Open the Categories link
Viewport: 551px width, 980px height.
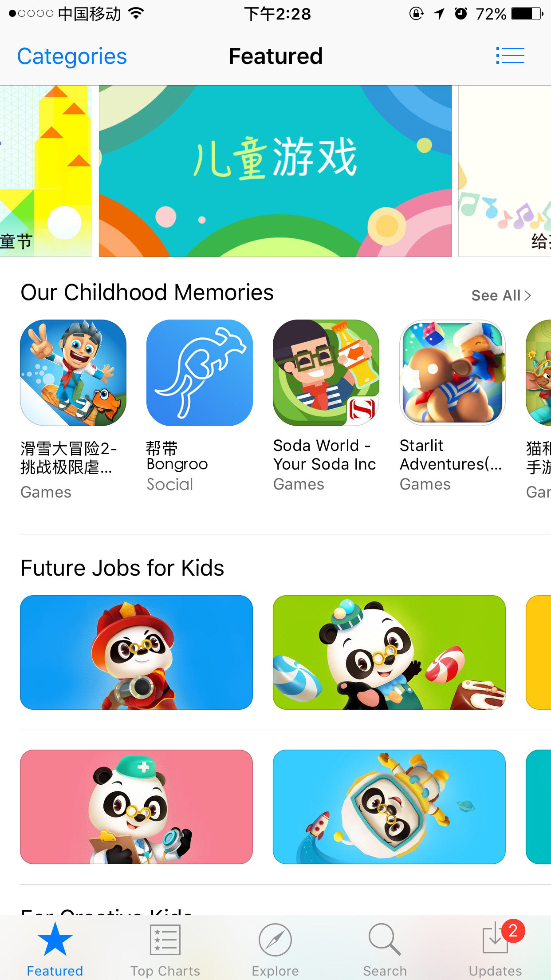72,56
